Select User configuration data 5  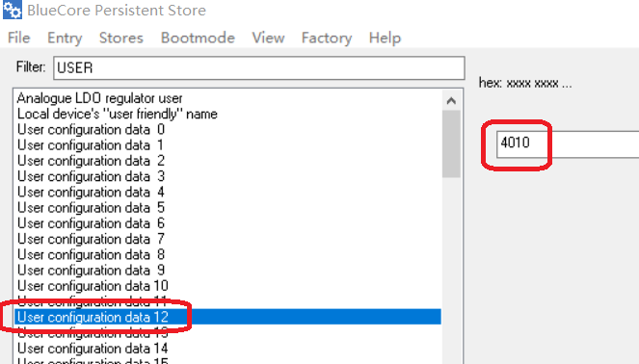[x=227, y=208]
